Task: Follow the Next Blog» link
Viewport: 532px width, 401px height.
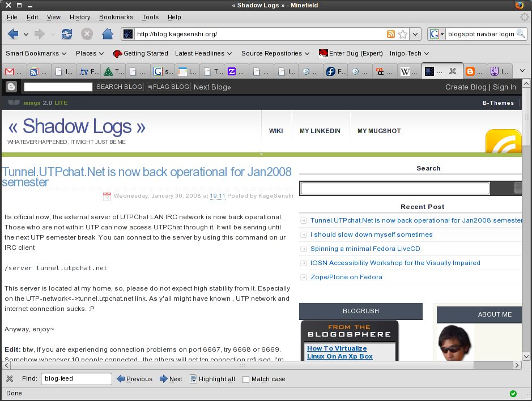Action: point(212,87)
